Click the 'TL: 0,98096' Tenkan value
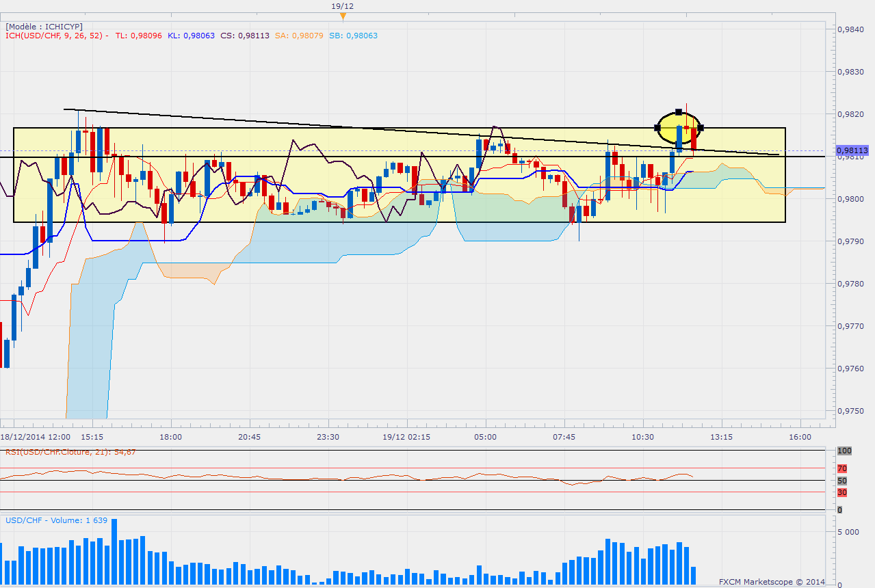The width and height of the screenshot is (875, 588). point(138,36)
